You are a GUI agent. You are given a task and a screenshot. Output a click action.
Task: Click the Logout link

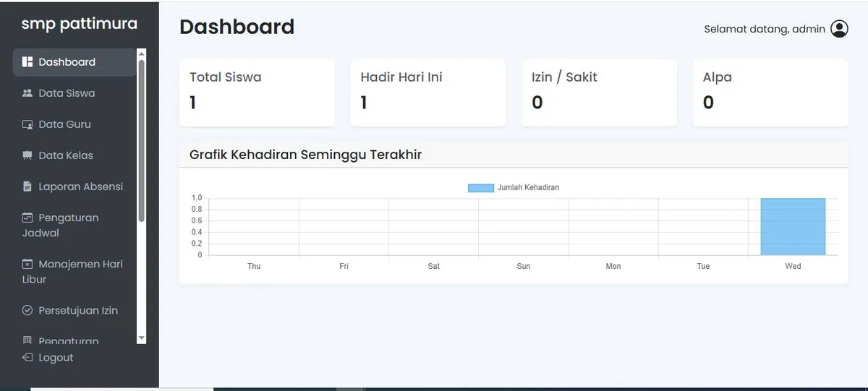tap(48, 358)
